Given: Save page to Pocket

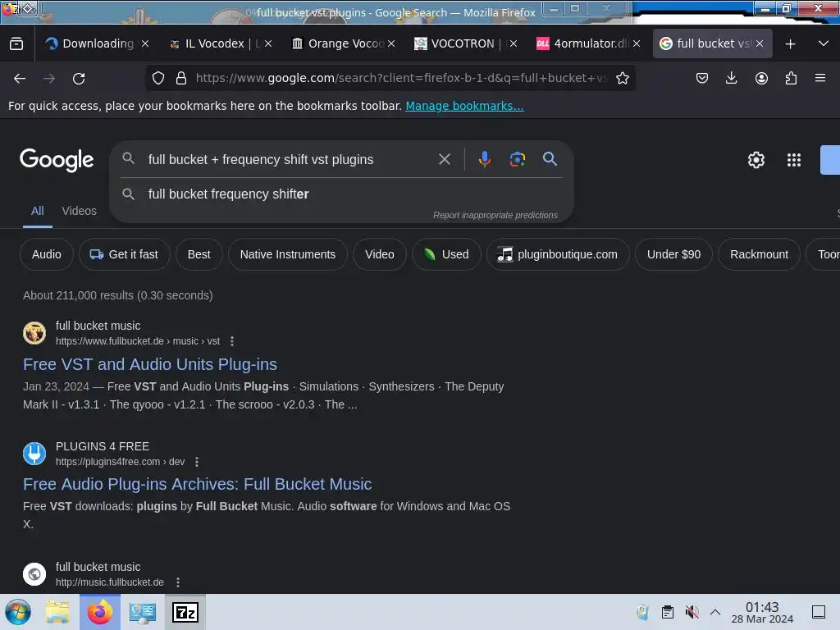Looking at the screenshot, I should (702, 78).
